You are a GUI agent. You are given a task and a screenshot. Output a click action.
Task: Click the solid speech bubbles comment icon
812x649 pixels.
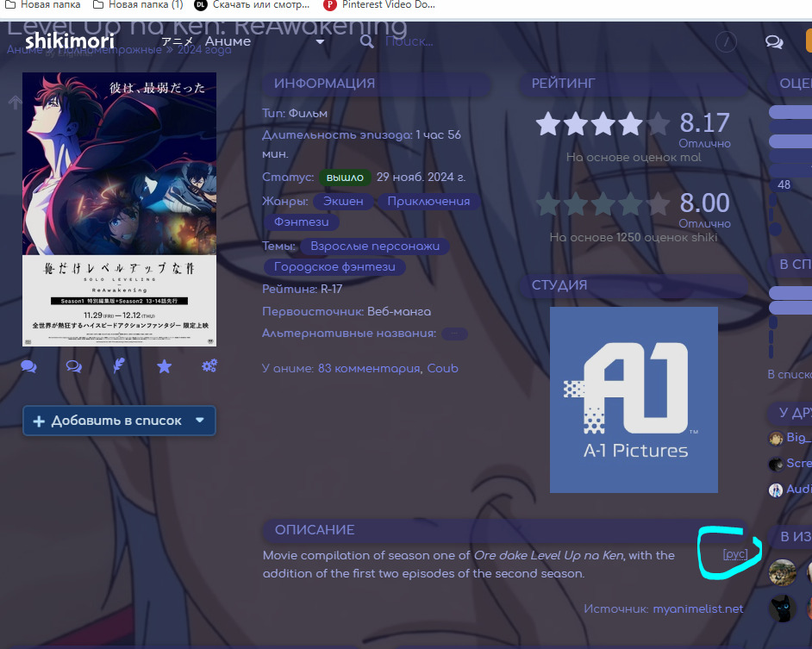(x=28, y=366)
